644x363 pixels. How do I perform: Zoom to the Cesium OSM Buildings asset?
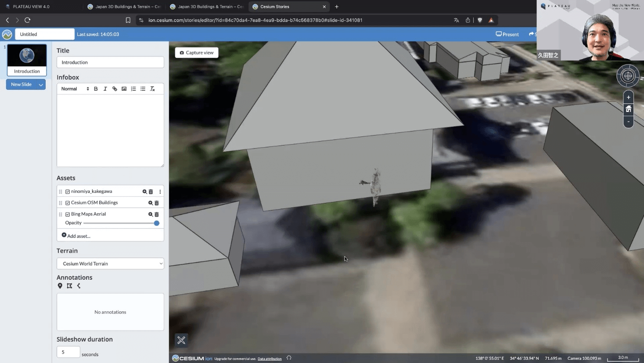tap(150, 203)
